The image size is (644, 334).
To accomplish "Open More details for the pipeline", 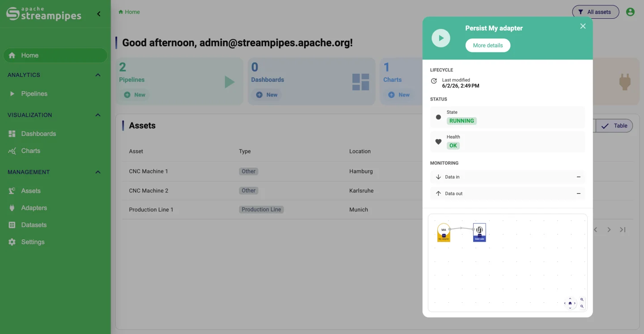I will pyautogui.click(x=488, y=45).
